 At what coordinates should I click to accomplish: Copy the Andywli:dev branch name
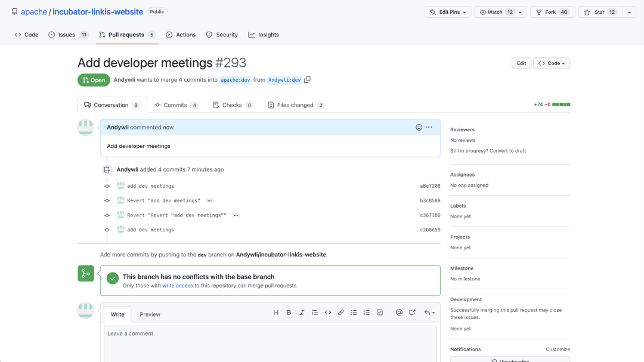[307, 80]
